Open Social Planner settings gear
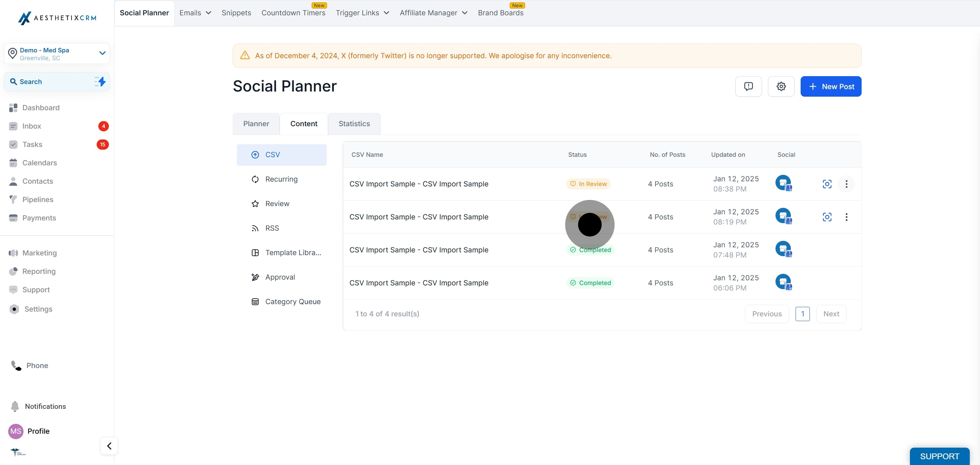980x465 pixels. (x=781, y=86)
